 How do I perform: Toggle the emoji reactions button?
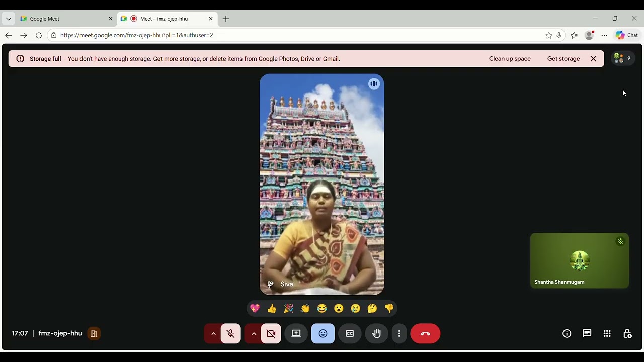tap(323, 333)
